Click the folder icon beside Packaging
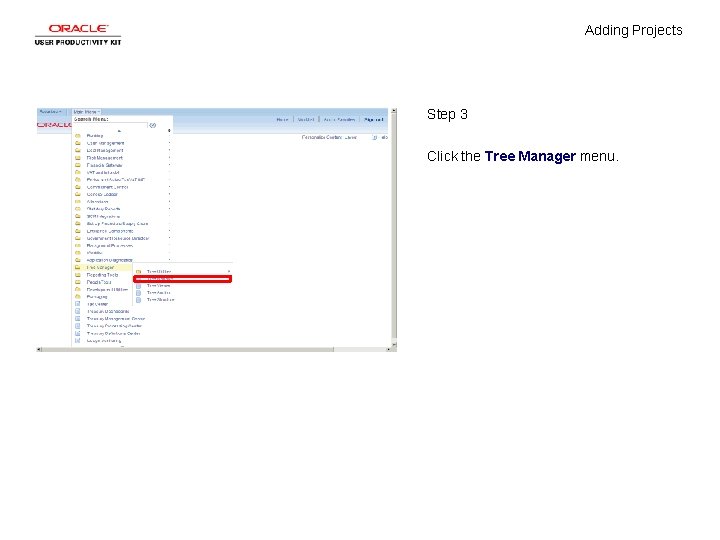The image size is (720, 540). 78,297
